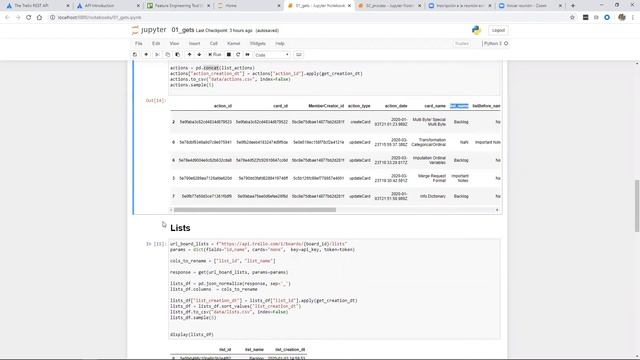The width and height of the screenshot is (640, 360).
Task: Close the Home browser tab
Action: pos(279,6)
